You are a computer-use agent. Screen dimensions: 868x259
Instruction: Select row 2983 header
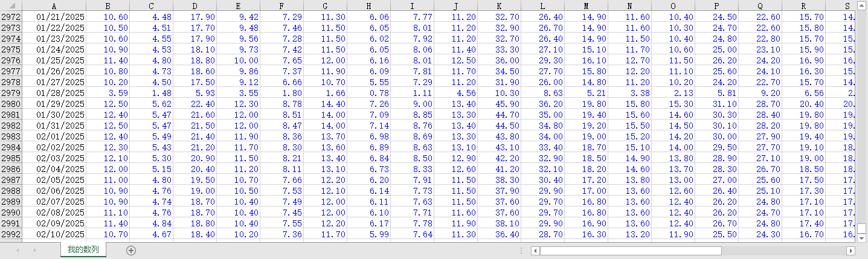click(x=10, y=136)
